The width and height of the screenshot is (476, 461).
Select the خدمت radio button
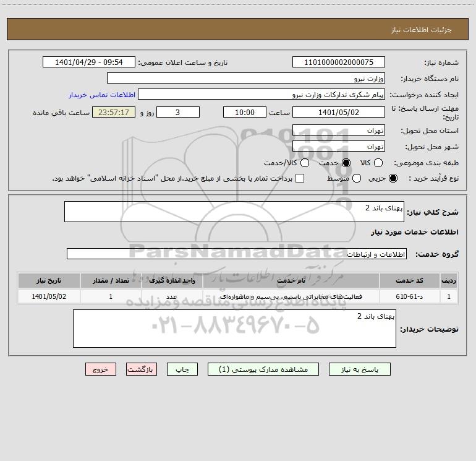(346, 163)
